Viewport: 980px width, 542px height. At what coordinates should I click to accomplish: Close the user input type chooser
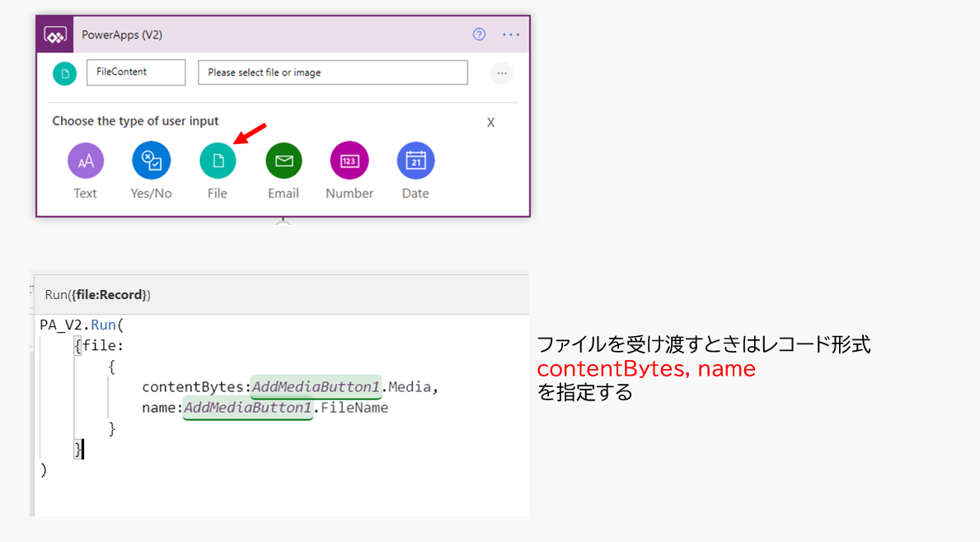tap(490, 123)
